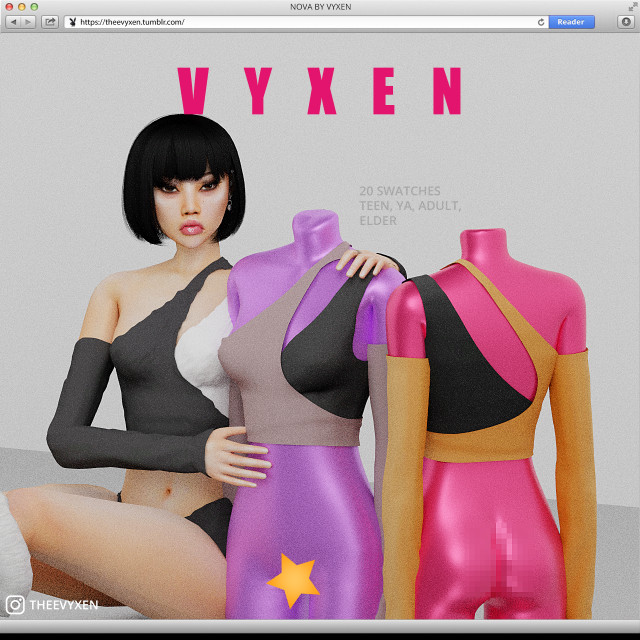Click the Reader button in address bar

pos(571,22)
